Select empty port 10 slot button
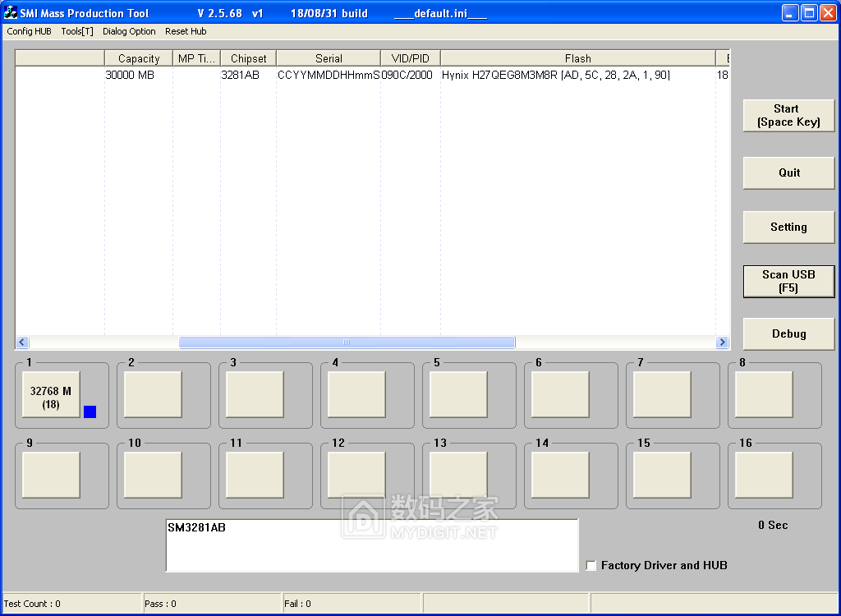Viewport: 841px width, 616px height. tap(153, 475)
